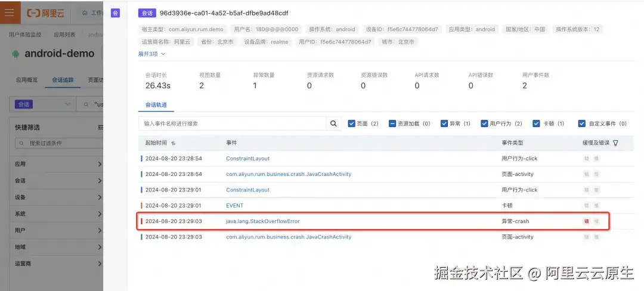Image resolution: width=644 pixels, height=291 pixels.
Task: Switch to the 会话追踪 tab
Action: 63,80
